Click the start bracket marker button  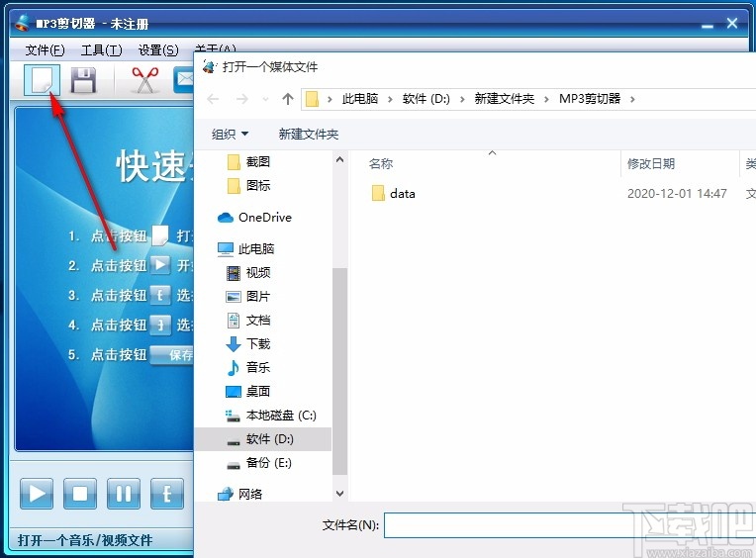tap(167, 494)
